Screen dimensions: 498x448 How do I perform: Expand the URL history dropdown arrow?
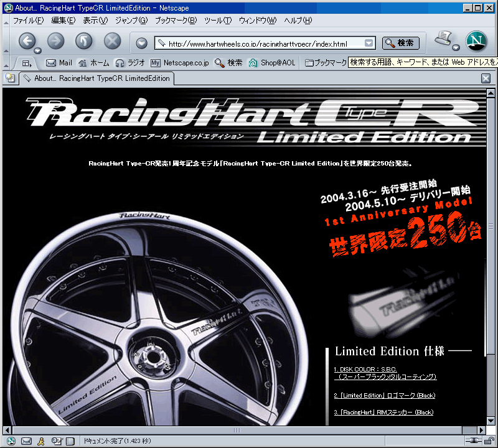tap(369, 43)
